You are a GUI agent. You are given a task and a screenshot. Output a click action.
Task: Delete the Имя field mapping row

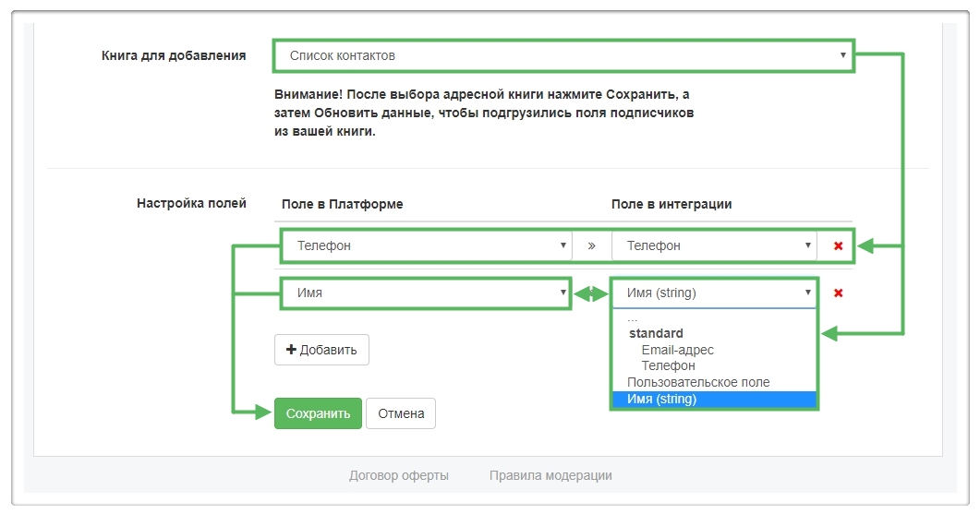pyautogui.click(x=839, y=293)
